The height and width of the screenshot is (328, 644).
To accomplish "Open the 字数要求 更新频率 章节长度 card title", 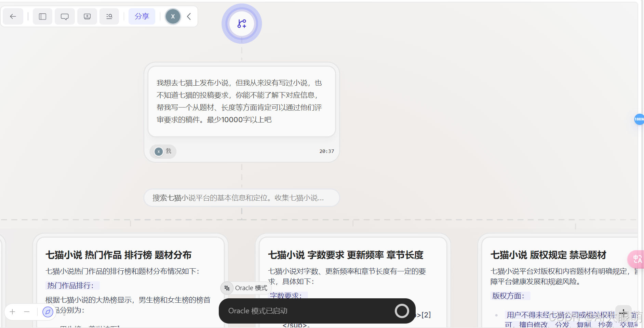I will (346, 255).
